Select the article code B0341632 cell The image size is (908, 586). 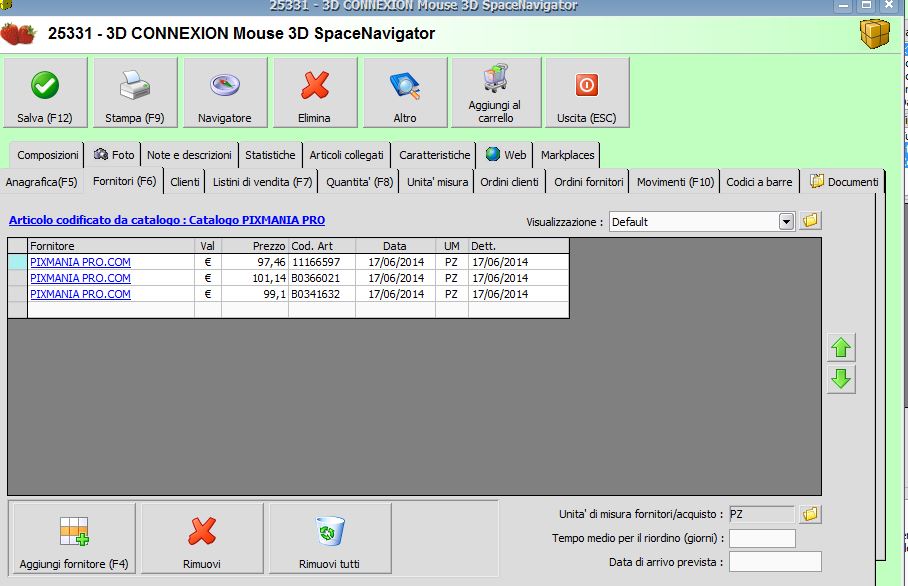pyautogui.click(x=322, y=294)
